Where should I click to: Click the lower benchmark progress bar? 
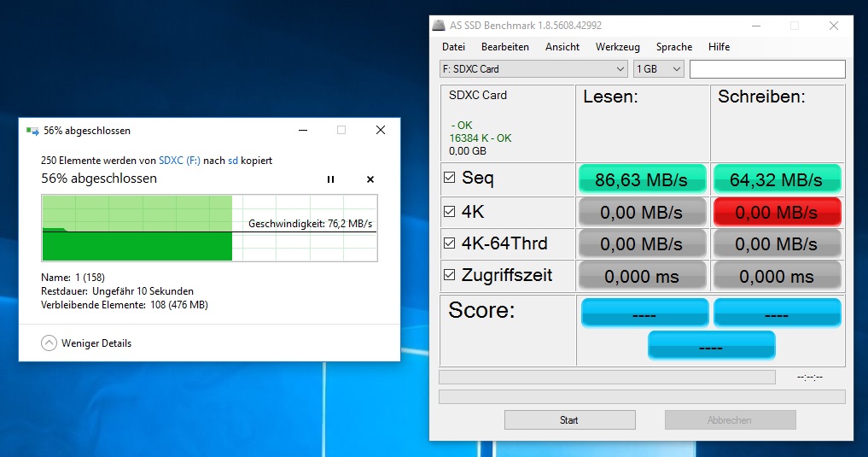pos(642,396)
